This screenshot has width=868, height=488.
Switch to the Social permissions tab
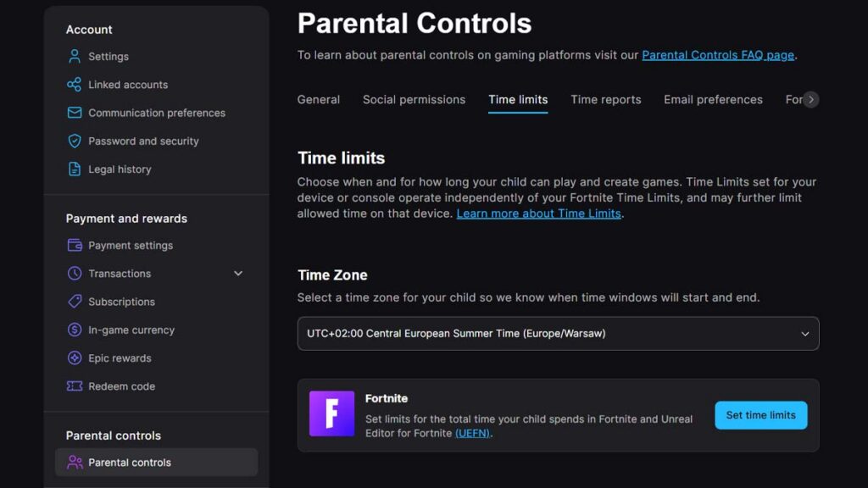click(x=414, y=100)
